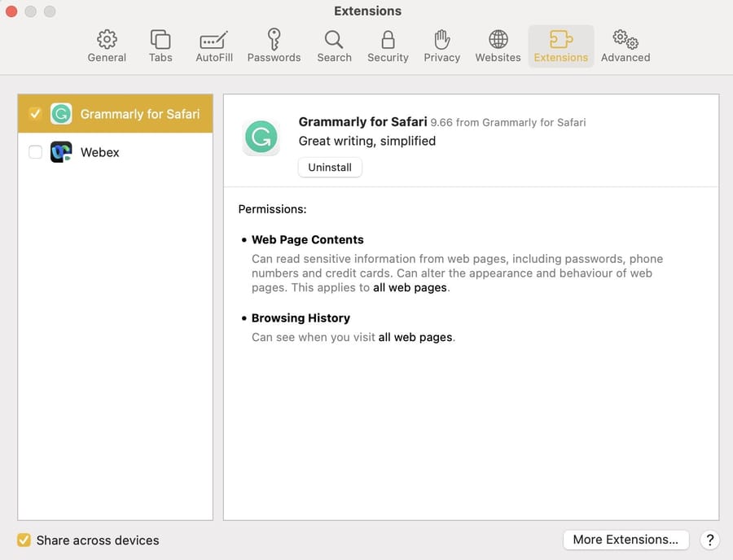Select Webex in the extensions list
The width and height of the screenshot is (733, 560).
coord(116,152)
